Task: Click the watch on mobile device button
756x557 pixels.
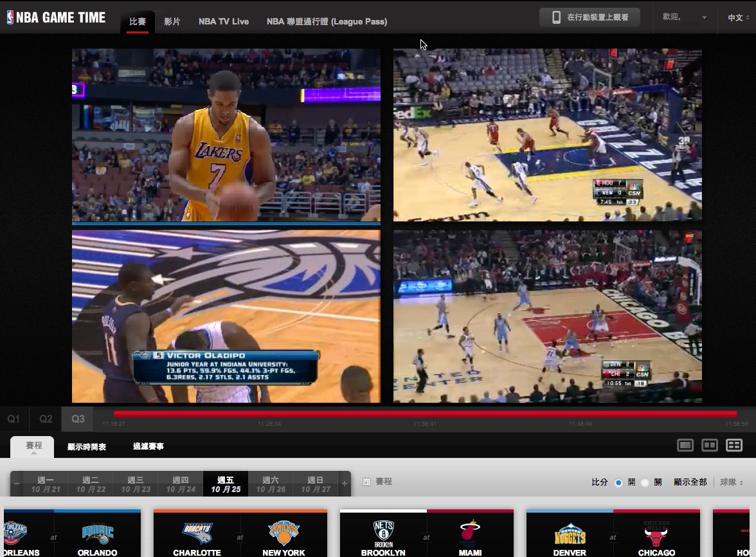Action: click(589, 17)
